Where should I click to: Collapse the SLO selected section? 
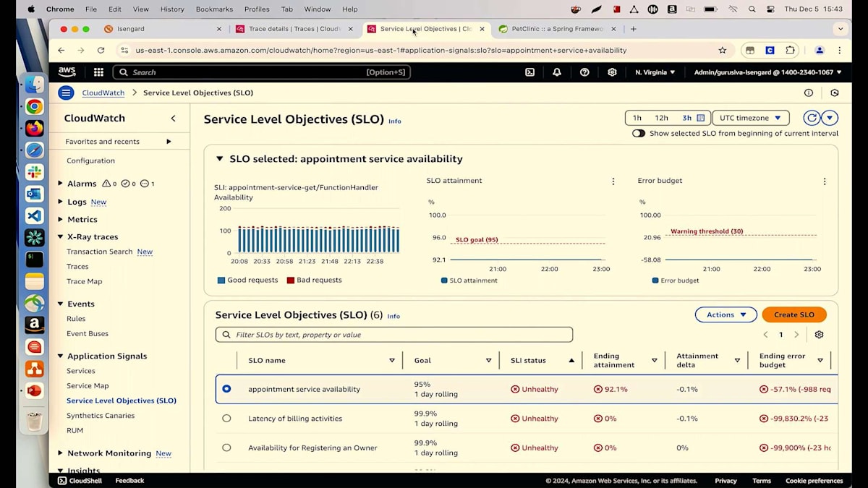(x=219, y=159)
